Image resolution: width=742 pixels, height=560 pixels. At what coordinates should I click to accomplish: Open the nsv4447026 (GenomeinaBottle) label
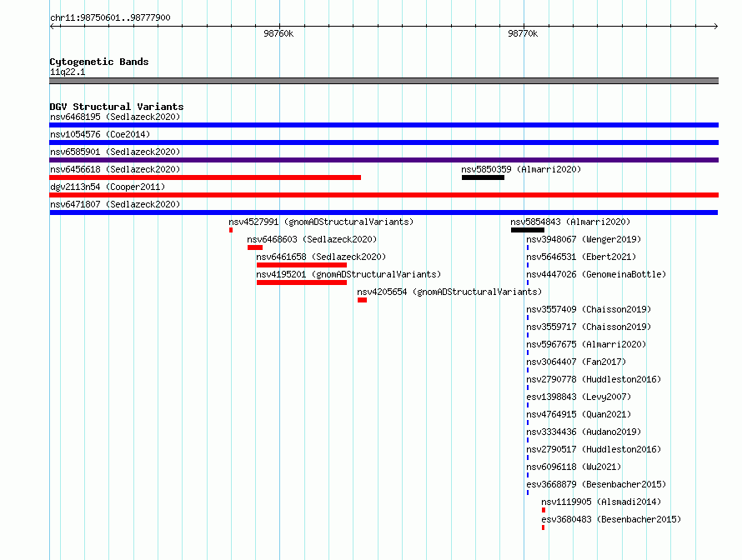[596, 274]
